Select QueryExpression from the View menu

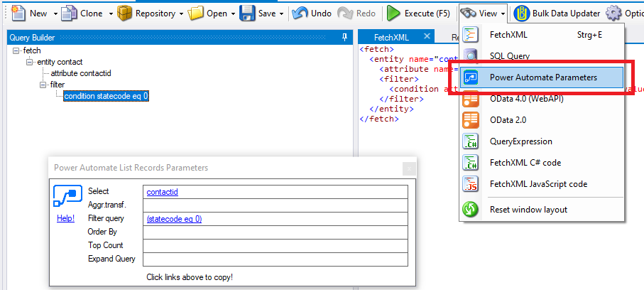[x=542, y=141]
